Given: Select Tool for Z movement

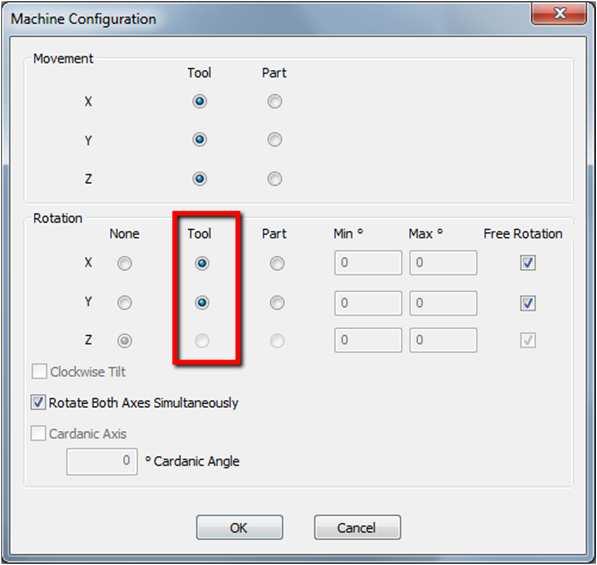Looking at the screenshot, I should point(200,179).
